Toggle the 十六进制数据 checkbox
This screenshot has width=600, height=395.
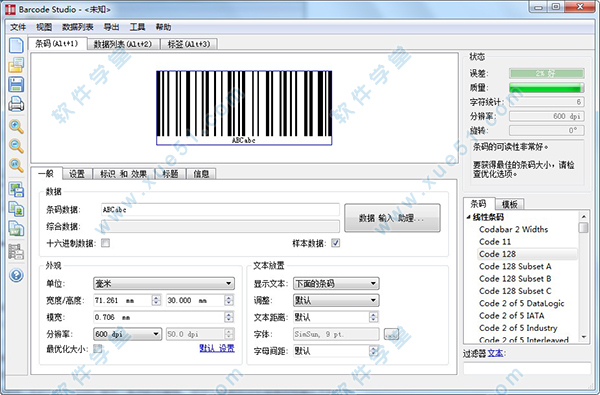pos(105,243)
